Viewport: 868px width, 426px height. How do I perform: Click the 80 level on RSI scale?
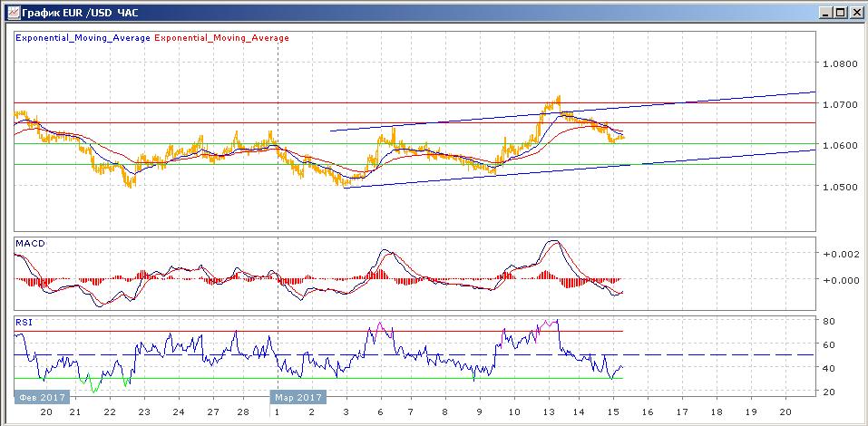[829, 322]
